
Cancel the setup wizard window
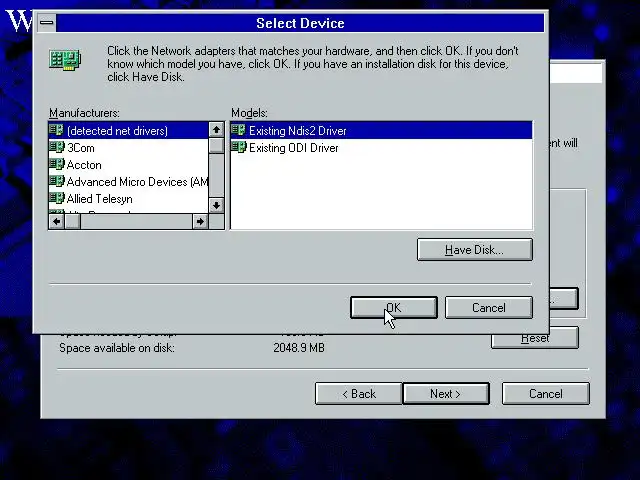pyautogui.click(x=546, y=393)
